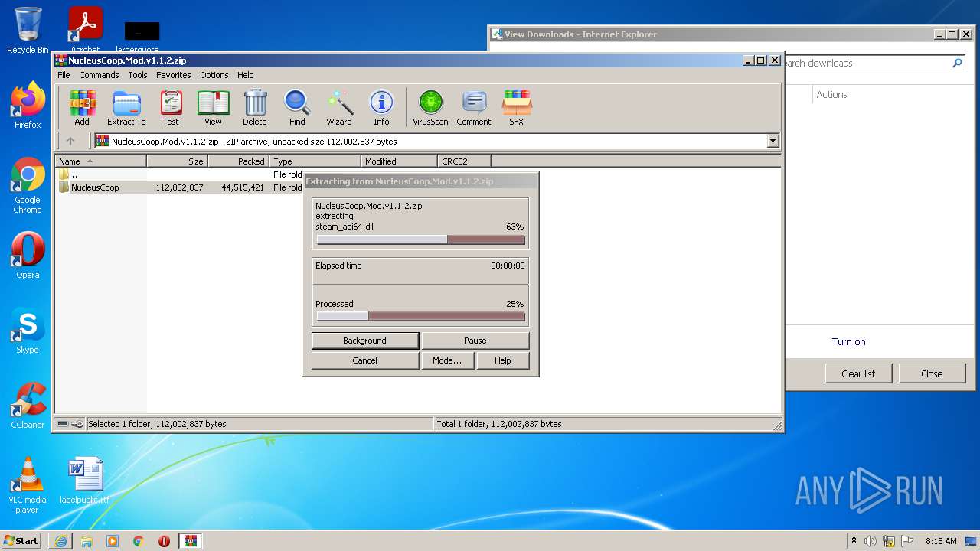980x551 pixels.
Task: Open the Extract To tool
Action: (x=126, y=107)
